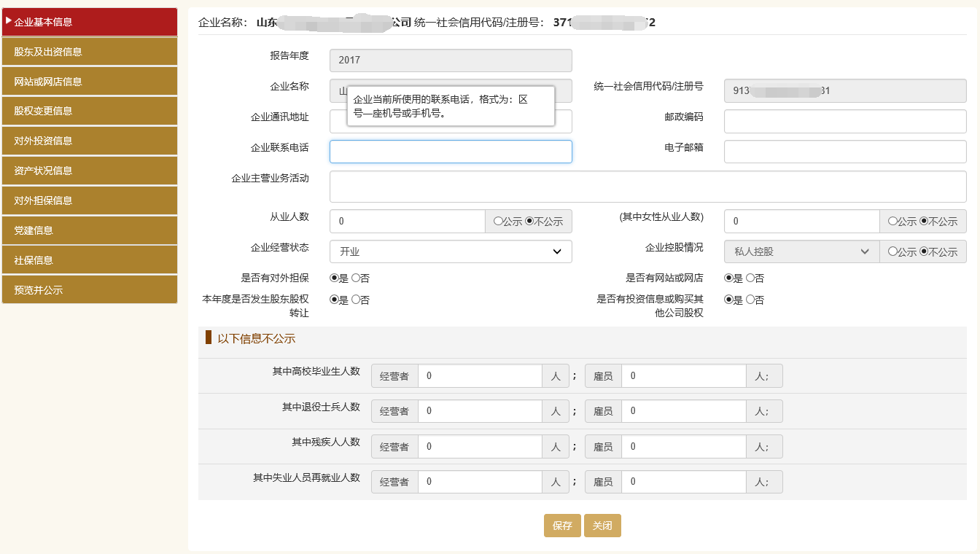Focus the 邮政编码 input field
This screenshot has height=554, width=980.
pos(845,122)
